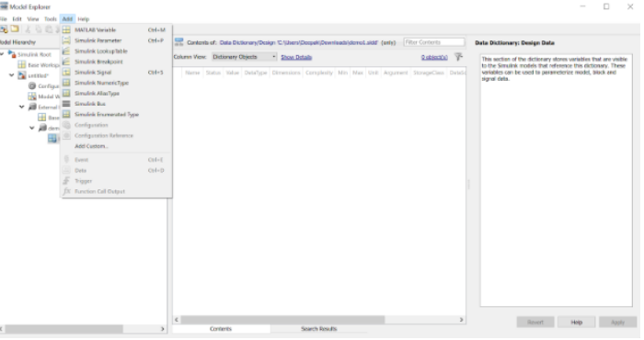The width and height of the screenshot is (644, 340).
Task: Sort by the StorageClass column header
Action: click(429, 73)
